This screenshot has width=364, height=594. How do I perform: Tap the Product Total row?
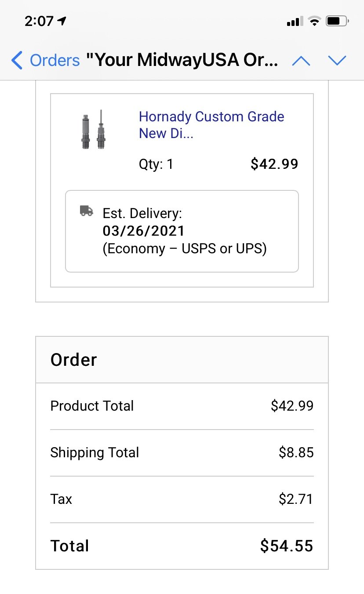(182, 406)
